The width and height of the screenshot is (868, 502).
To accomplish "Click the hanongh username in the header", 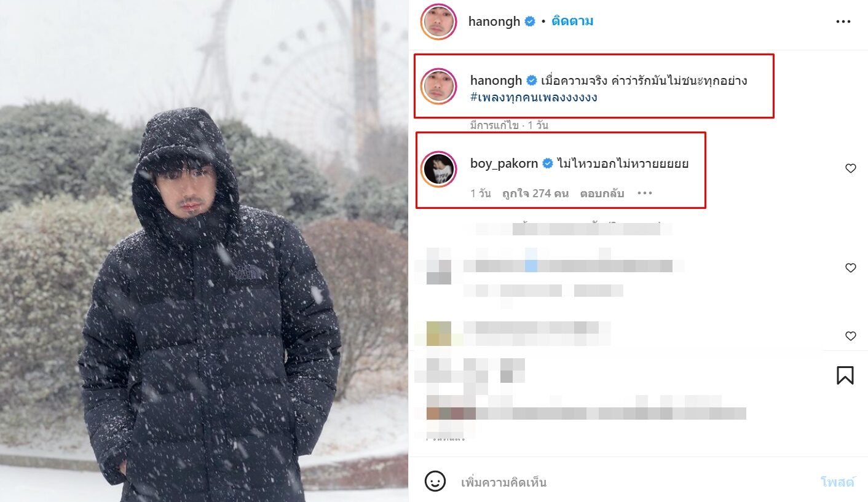I will point(495,22).
